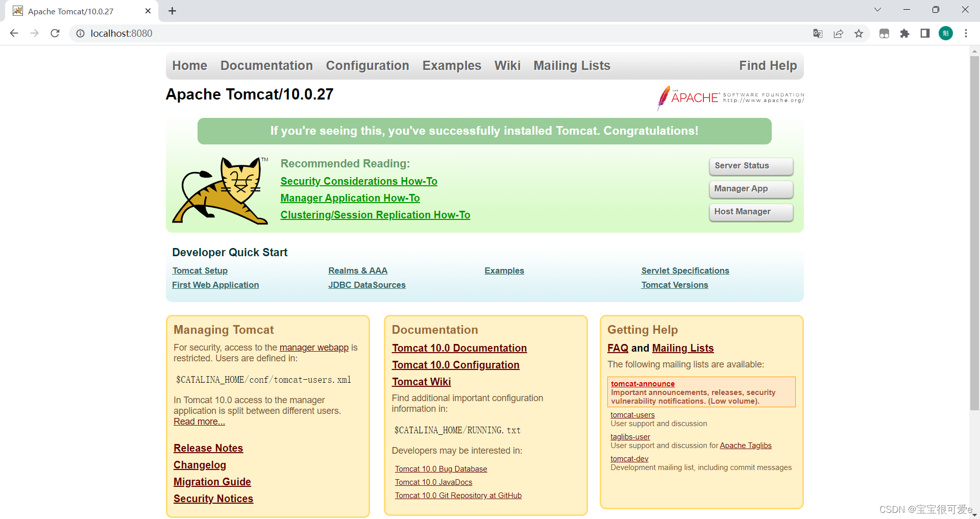Open Documentation in the navigation bar

pos(266,66)
